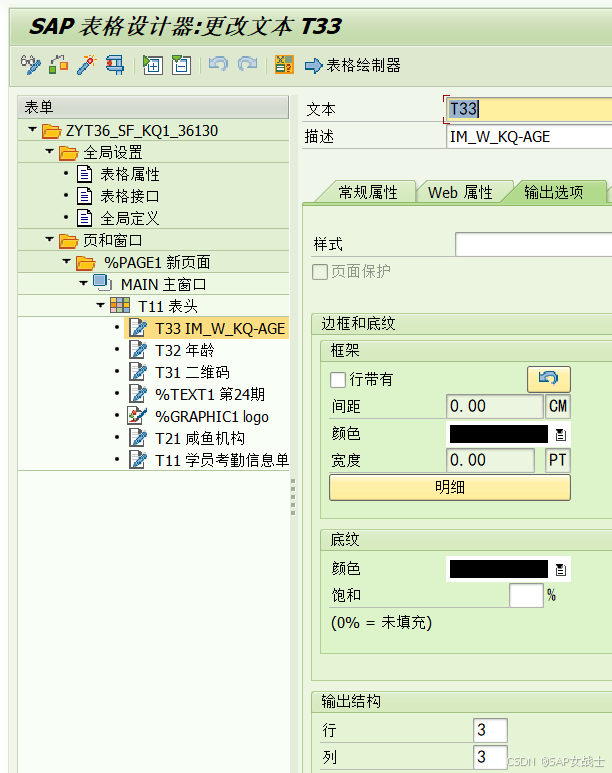Select the T11 学员考勤信息单 text node
The image size is (612, 773).
221,460
